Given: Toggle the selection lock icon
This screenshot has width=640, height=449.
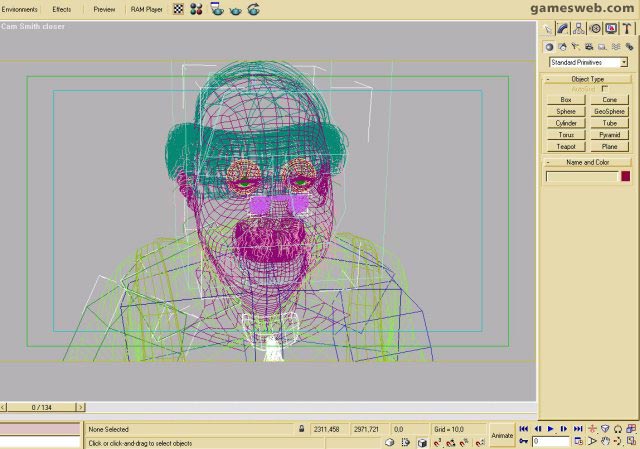Looking at the screenshot, I should pos(301,429).
